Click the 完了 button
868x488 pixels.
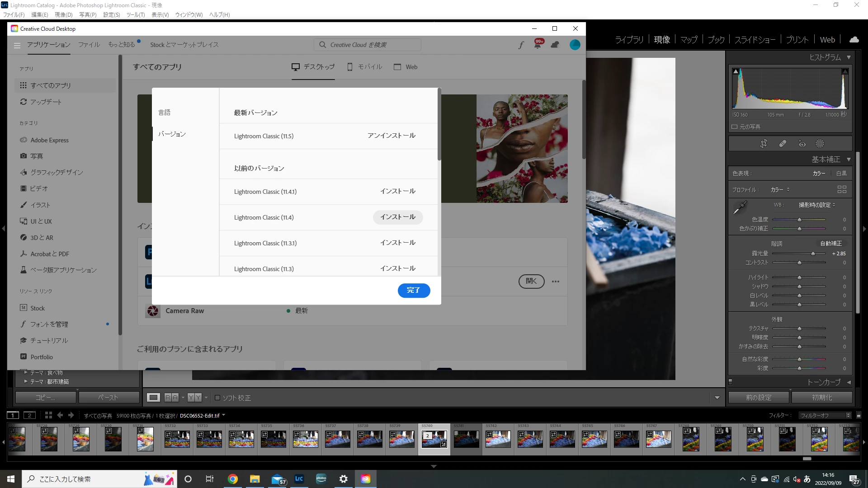point(413,290)
